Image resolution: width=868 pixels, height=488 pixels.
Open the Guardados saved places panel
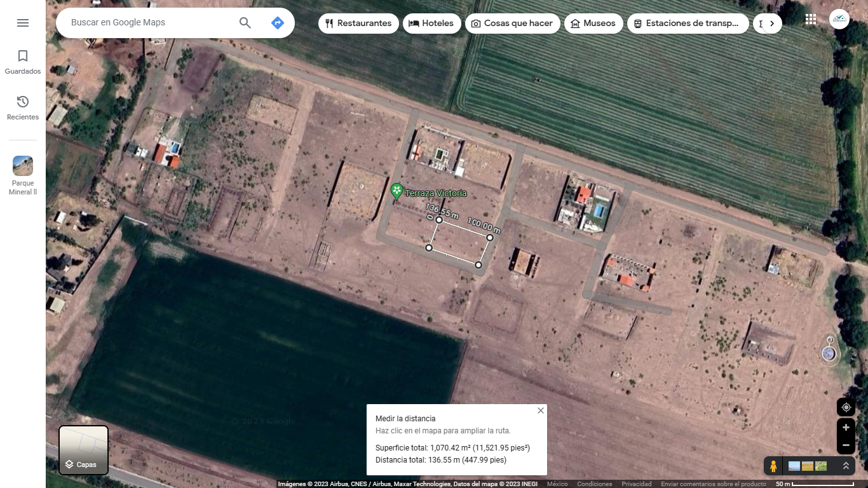coord(23,62)
